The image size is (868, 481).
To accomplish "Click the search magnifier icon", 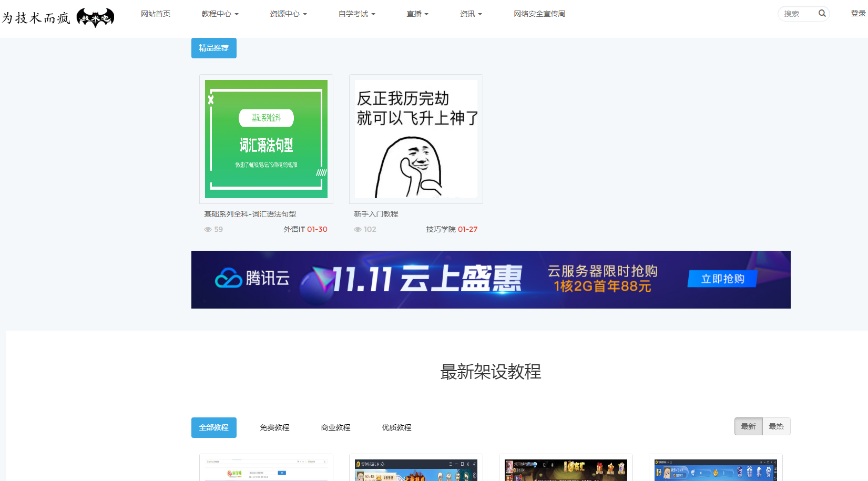I will coord(822,14).
